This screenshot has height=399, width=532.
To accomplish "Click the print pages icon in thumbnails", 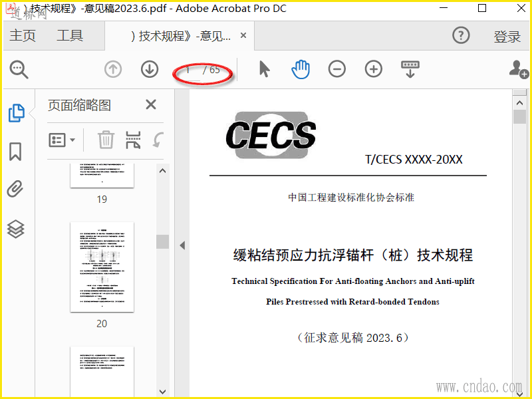I will [133, 140].
